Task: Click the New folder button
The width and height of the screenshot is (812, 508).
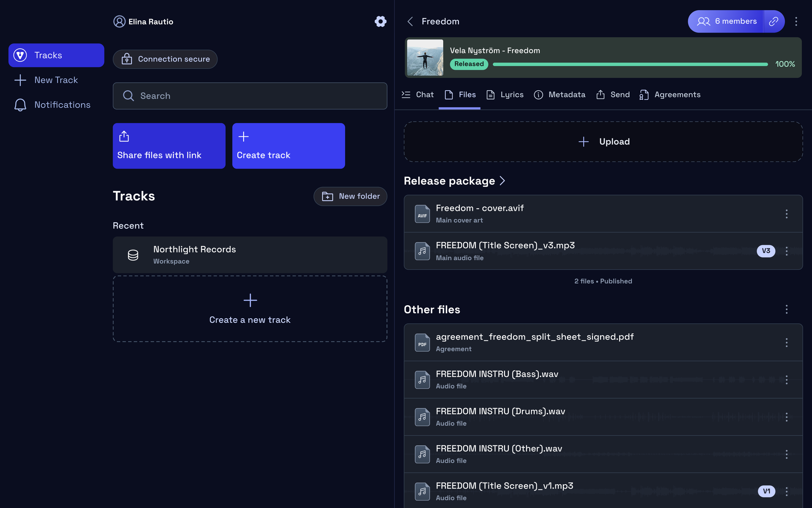Action: tap(350, 196)
